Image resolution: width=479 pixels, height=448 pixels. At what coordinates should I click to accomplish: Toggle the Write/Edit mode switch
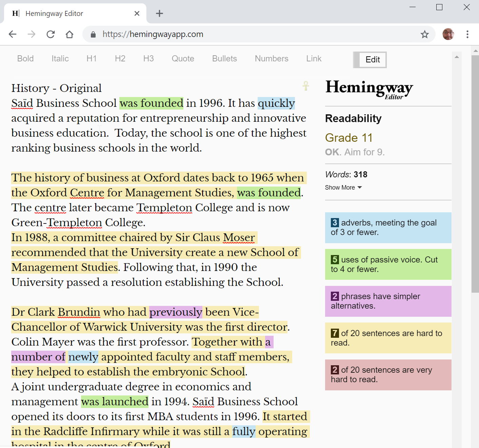(x=370, y=60)
